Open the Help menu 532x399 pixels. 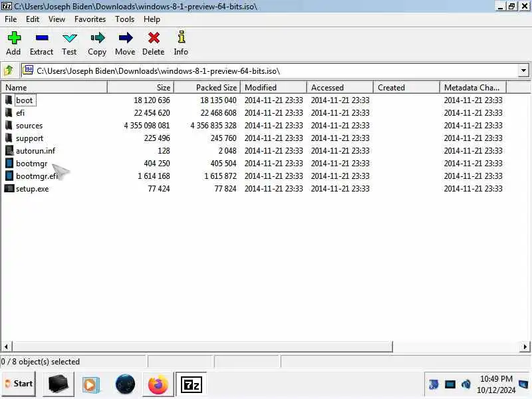pyautogui.click(x=152, y=19)
